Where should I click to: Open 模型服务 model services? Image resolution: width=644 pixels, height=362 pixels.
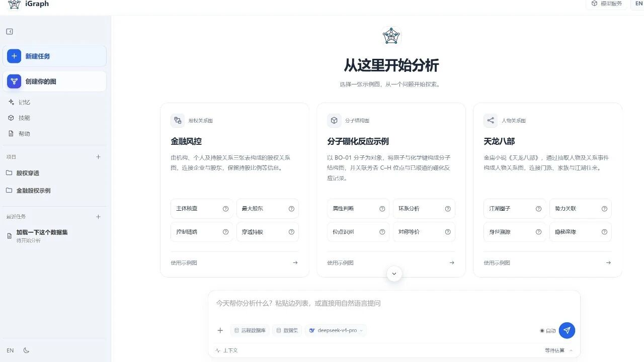606,4
